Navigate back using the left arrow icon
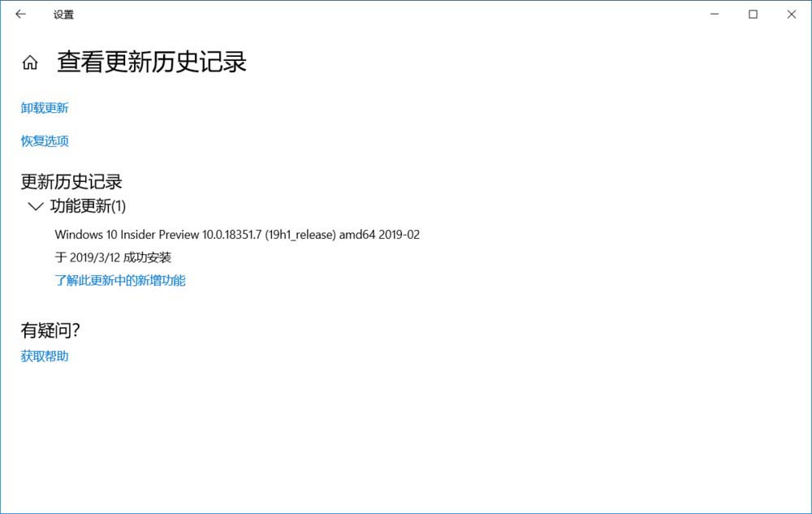This screenshot has width=812, height=514. 19,14
